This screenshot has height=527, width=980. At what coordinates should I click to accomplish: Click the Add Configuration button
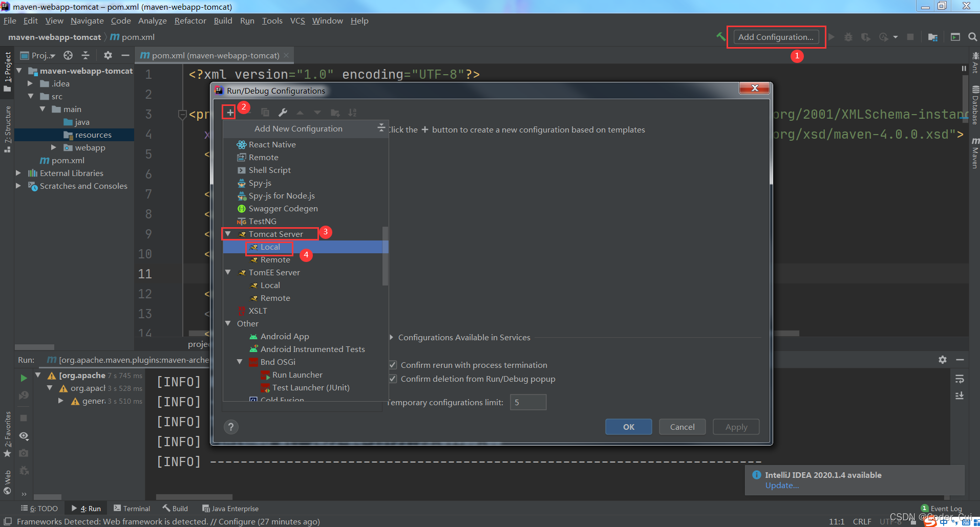click(x=776, y=37)
